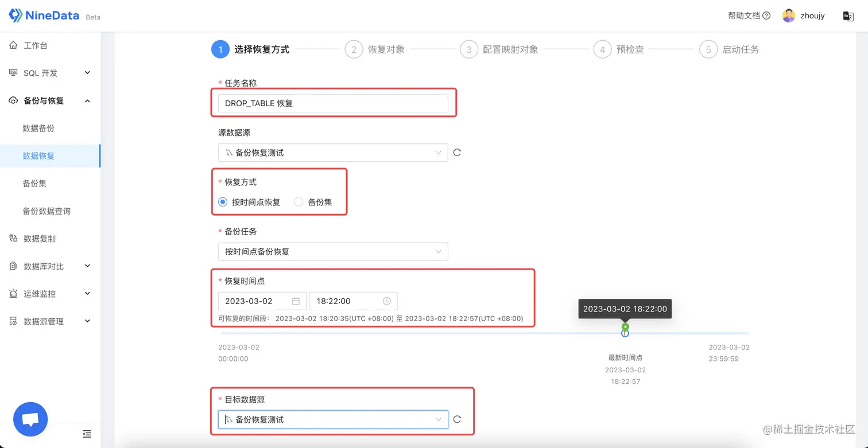Open the 备份任务 dropdown
868x448 pixels.
coord(333,252)
